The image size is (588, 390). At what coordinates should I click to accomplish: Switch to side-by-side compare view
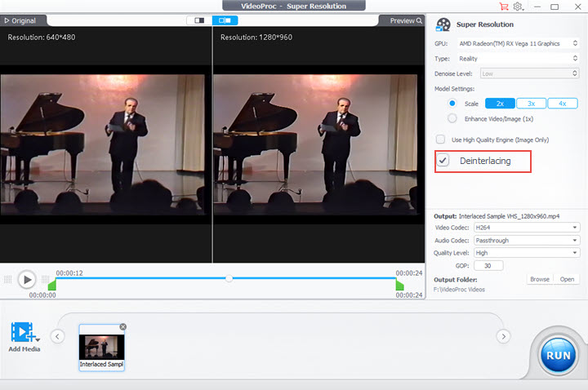225,20
